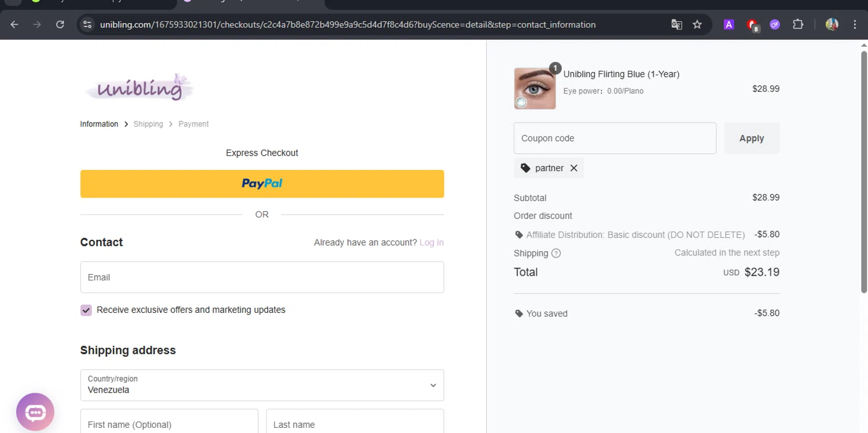Go forward in browser history
The height and width of the screenshot is (433, 868).
37,24
